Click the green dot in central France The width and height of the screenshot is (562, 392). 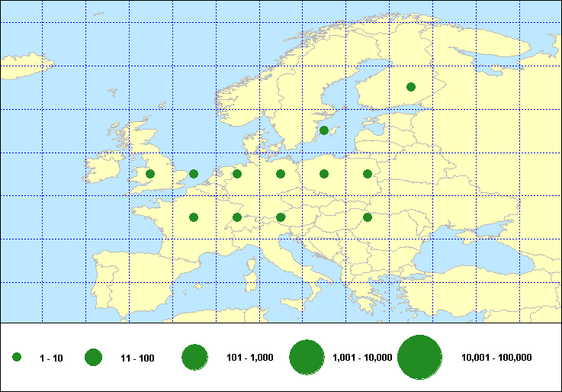194,217
